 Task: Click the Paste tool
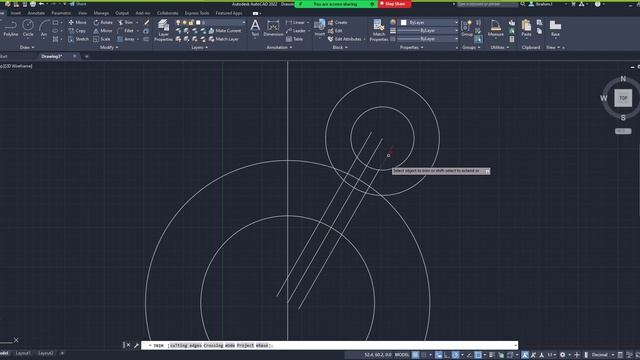coord(526,28)
